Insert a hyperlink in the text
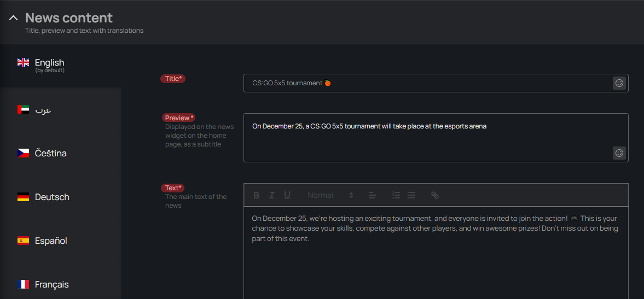The height and width of the screenshot is (299, 644). [435, 195]
